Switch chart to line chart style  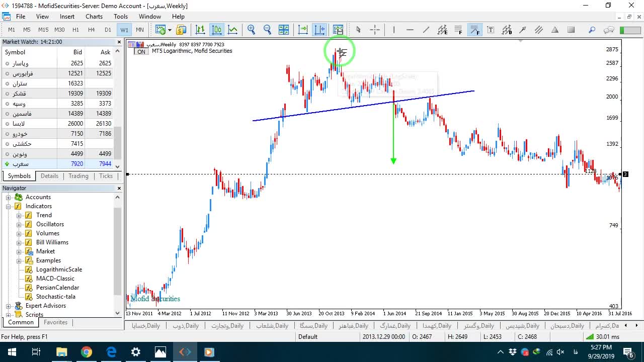pos(233,30)
